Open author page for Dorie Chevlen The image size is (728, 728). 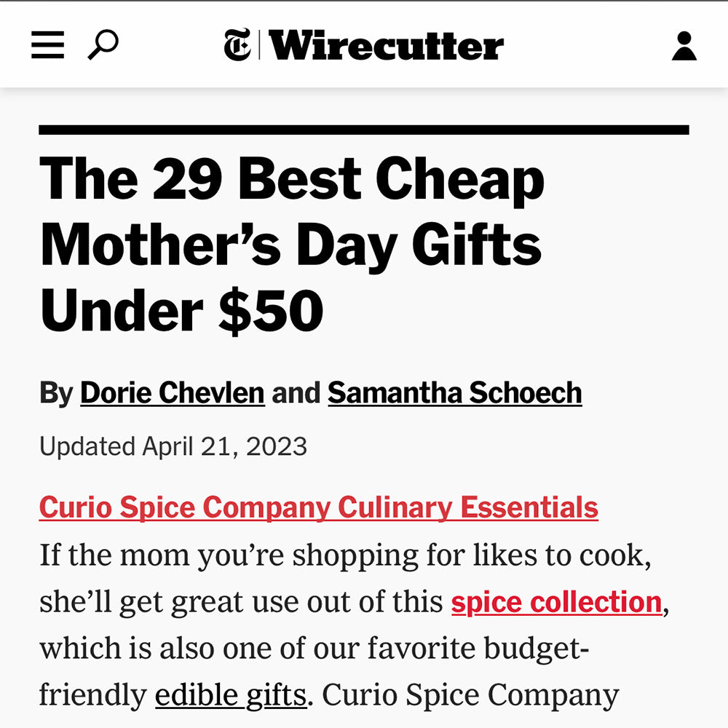172,393
